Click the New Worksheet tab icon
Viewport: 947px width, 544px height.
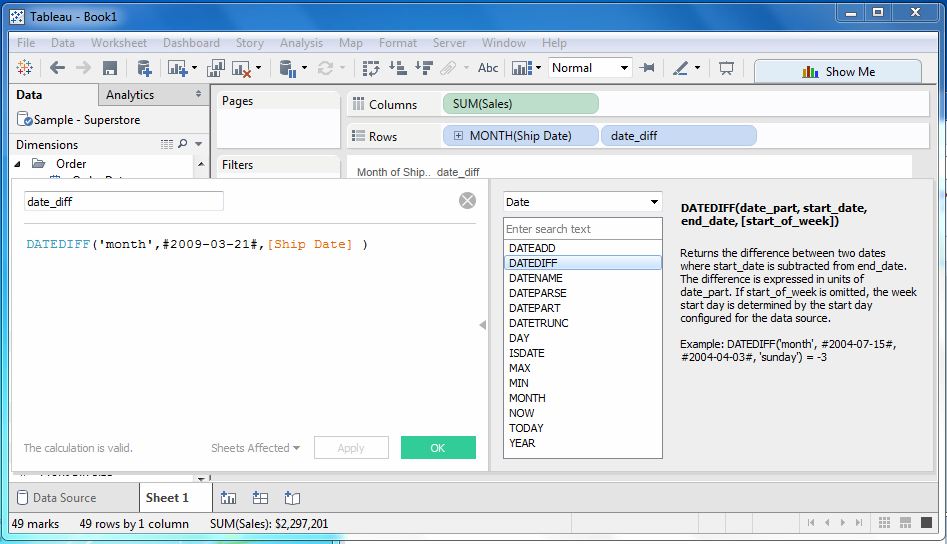[228, 497]
